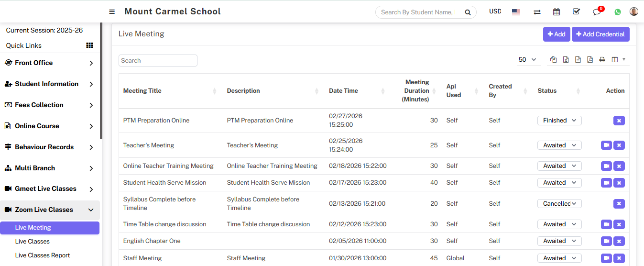This screenshot has height=266, width=644.
Task: Click the hamburger menu icon beside school name
Action: 112,12
